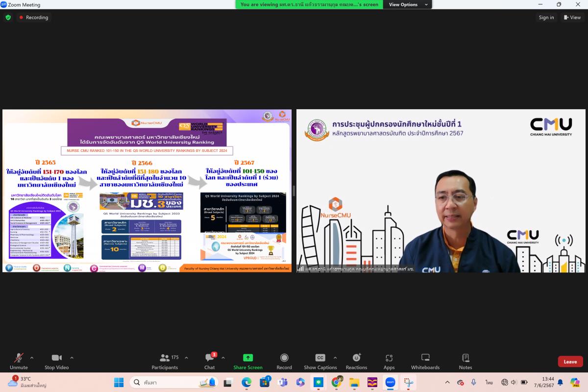Click the red Leave button
The width and height of the screenshot is (588, 392).
570,362
